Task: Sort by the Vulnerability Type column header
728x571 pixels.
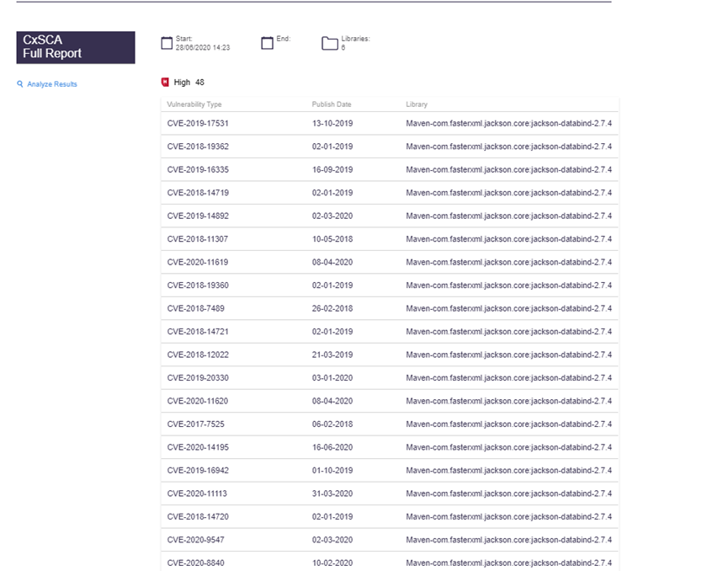Action: [194, 104]
